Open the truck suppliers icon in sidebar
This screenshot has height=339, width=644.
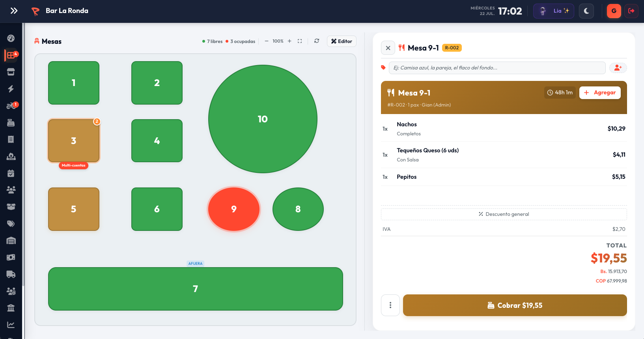click(x=11, y=274)
